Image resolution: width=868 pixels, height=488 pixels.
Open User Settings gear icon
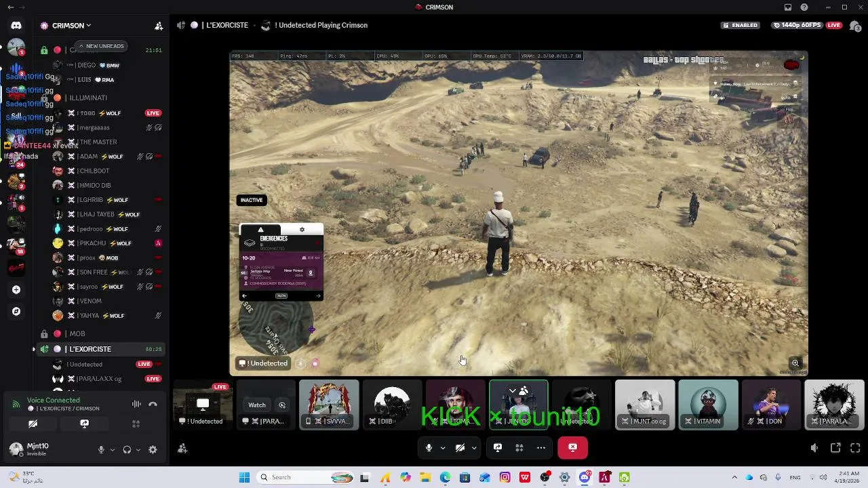click(x=153, y=449)
